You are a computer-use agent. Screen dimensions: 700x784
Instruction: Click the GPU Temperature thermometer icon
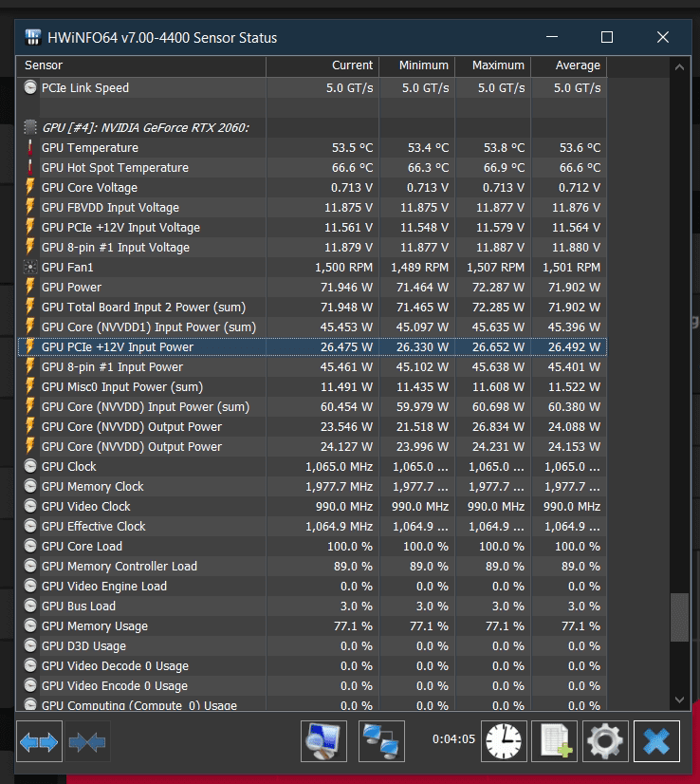click(x=30, y=147)
